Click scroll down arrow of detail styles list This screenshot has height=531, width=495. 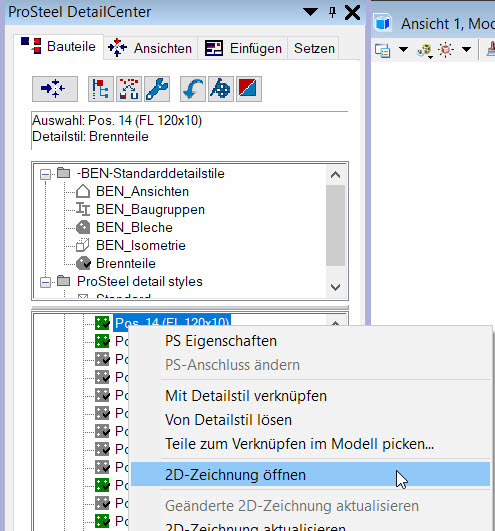336,287
